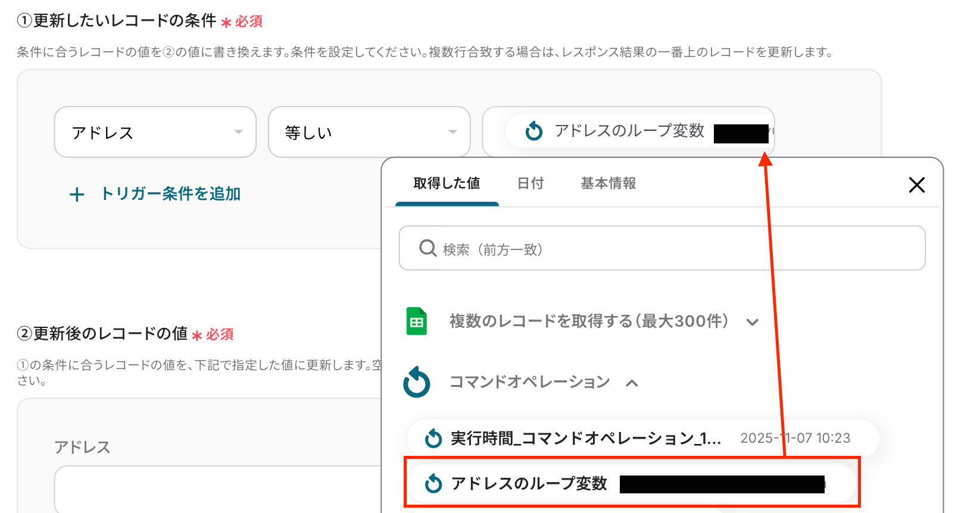Switch to the 基本情報 tab
This screenshot has width=980, height=513.
608,183
